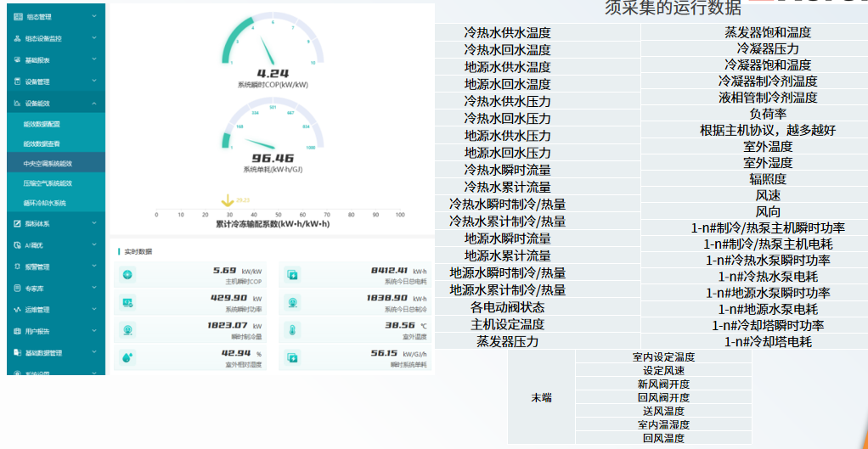The image size is (868, 449).
Task: Click the 系统今日总制冷 icon
Action: [292, 302]
